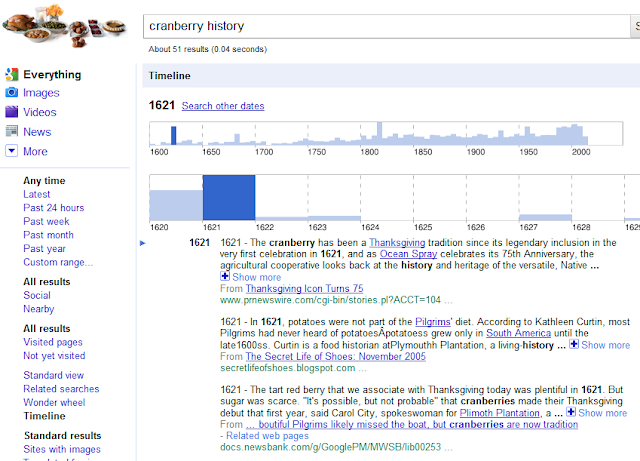Select the News search category

click(x=37, y=132)
